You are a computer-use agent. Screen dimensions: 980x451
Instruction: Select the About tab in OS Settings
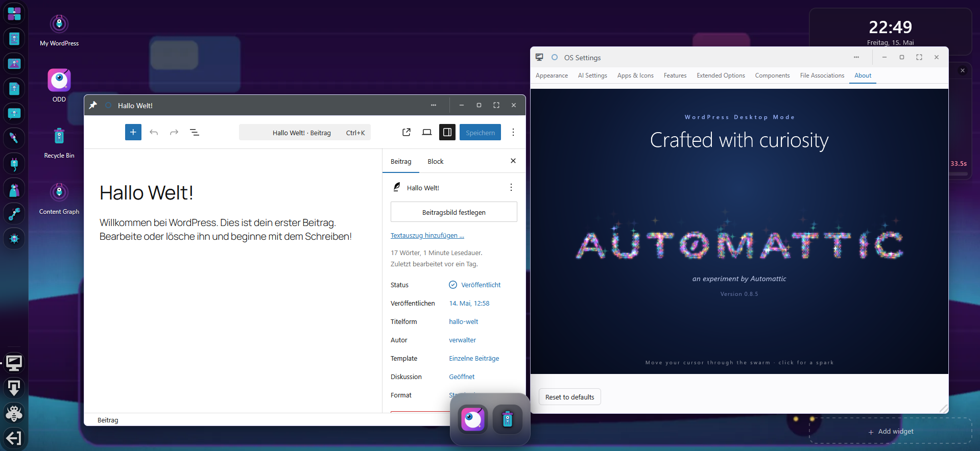point(863,76)
